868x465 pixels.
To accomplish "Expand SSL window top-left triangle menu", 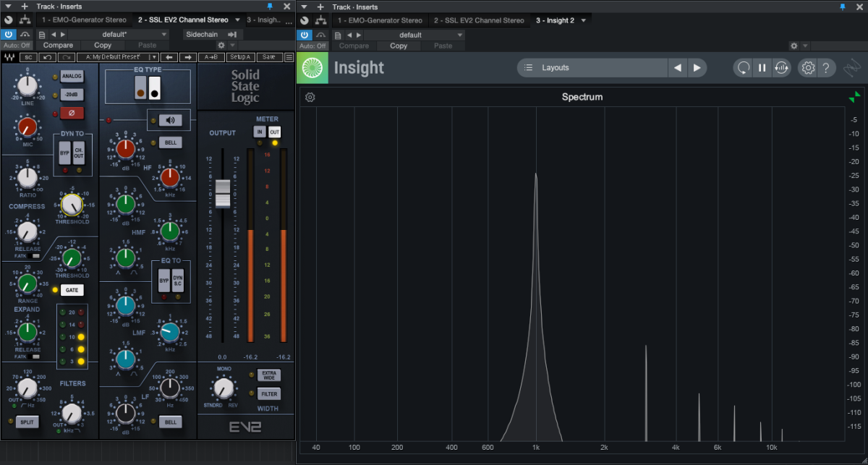I will [x=9, y=7].
